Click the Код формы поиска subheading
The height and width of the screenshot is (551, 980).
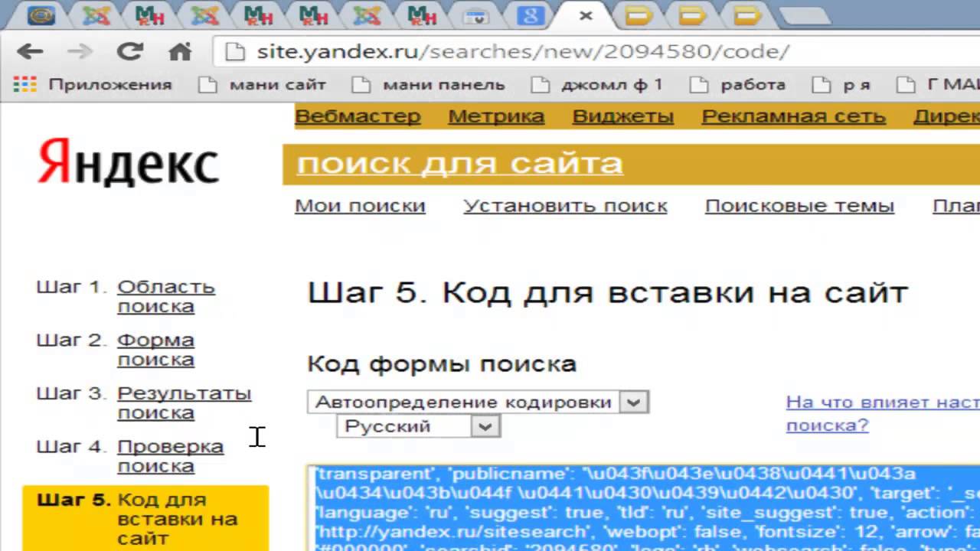442,364
